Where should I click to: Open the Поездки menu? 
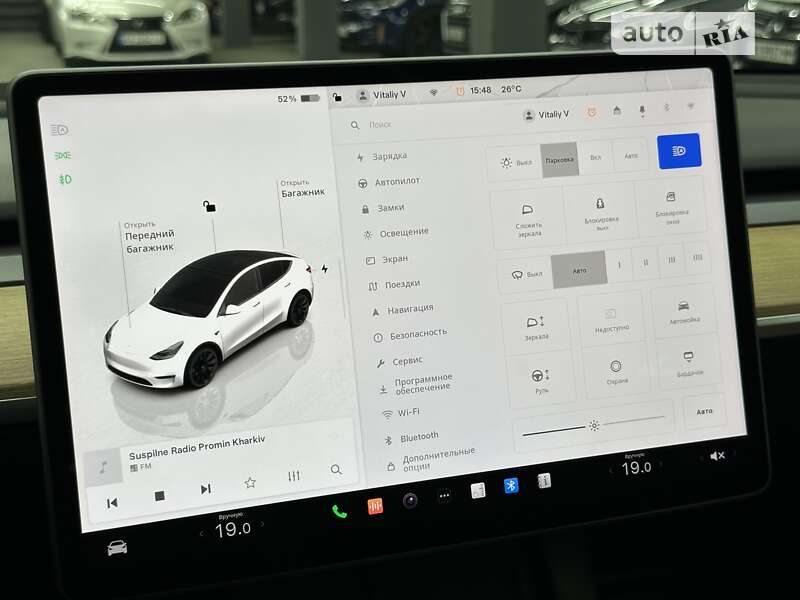tap(394, 285)
